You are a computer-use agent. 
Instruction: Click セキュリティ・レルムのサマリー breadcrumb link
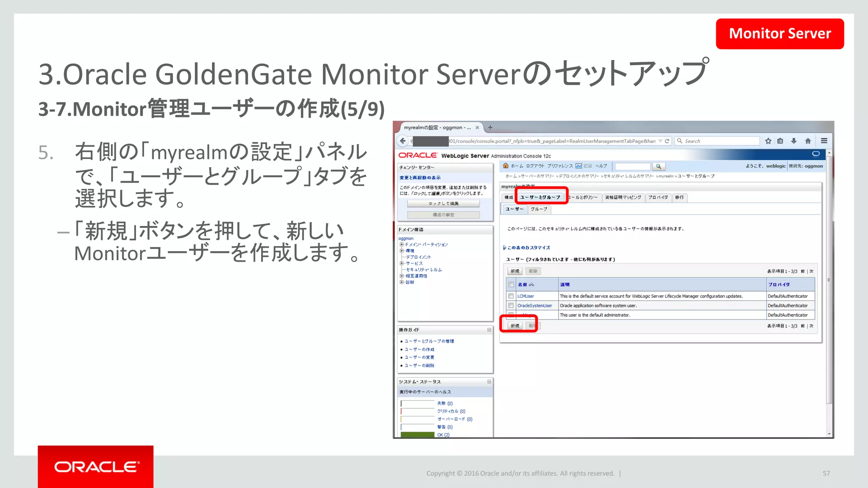coord(629,176)
